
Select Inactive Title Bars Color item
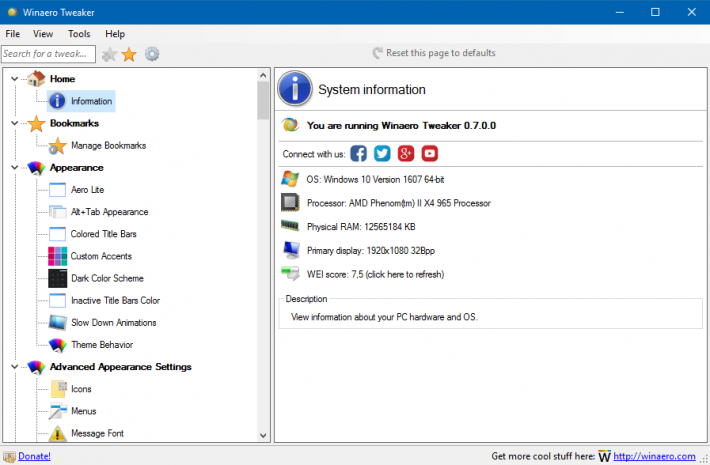coord(115,301)
